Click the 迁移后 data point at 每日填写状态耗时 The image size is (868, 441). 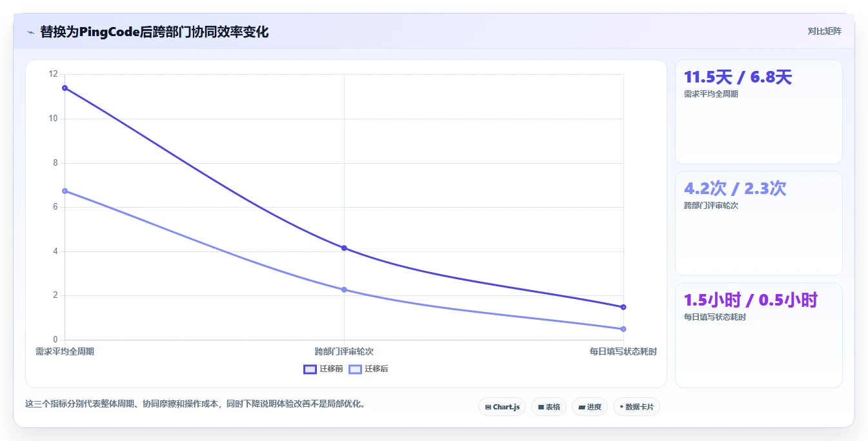pos(623,329)
